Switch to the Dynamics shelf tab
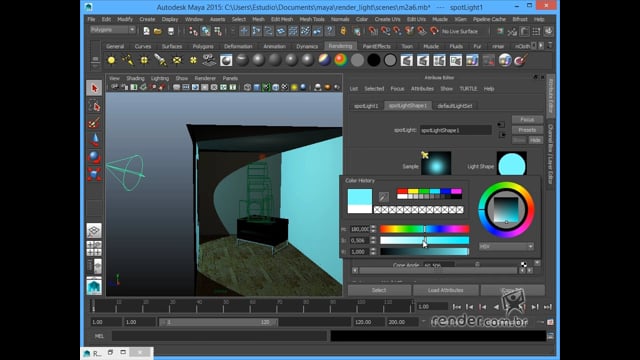 pyautogui.click(x=307, y=47)
